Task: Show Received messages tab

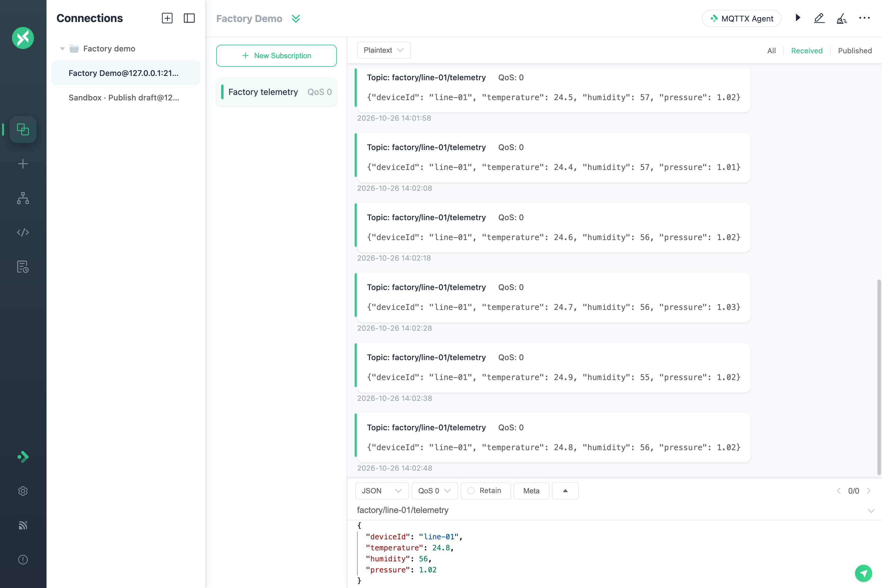Action: click(x=807, y=51)
